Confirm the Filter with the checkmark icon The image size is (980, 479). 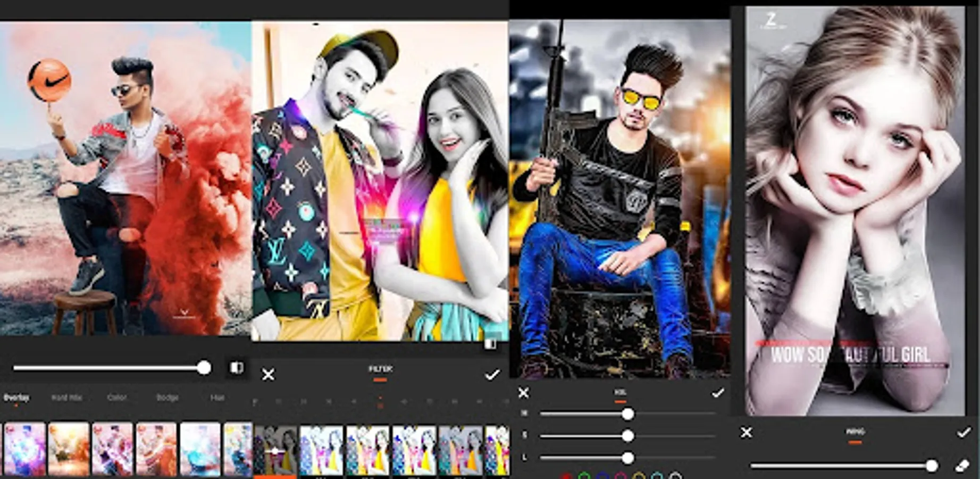pos(492,375)
